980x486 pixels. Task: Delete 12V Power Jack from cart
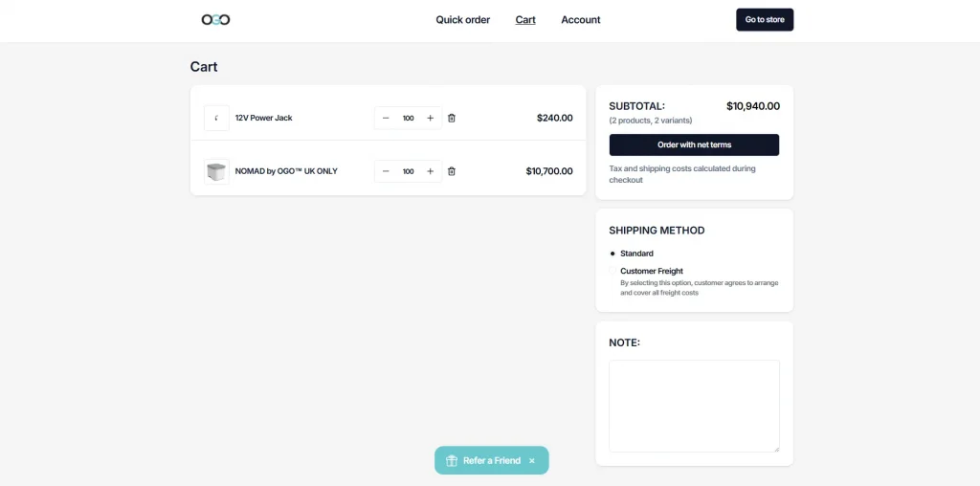452,118
